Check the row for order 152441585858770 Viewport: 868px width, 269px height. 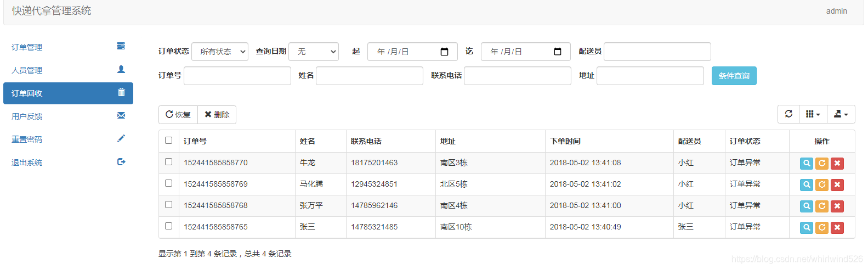point(168,162)
